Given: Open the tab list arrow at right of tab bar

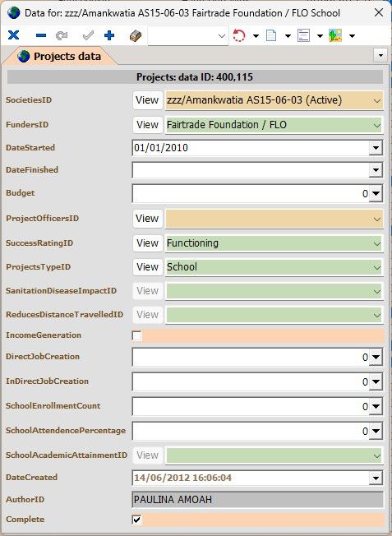Looking at the screenshot, I should (x=380, y=55).
